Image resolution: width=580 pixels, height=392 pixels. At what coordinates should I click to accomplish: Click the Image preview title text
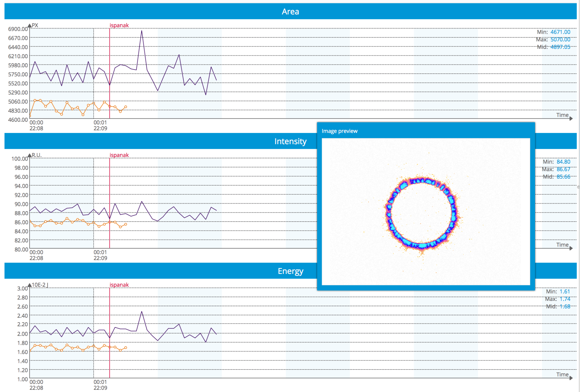(x=339, y=131)
